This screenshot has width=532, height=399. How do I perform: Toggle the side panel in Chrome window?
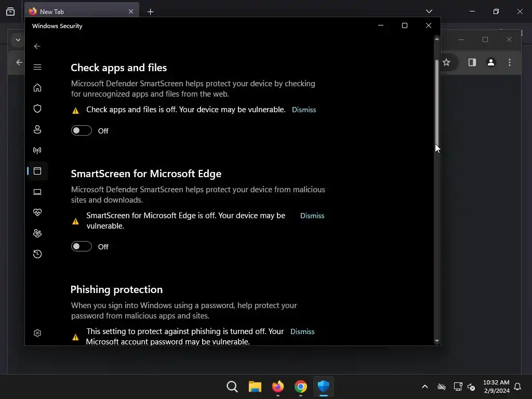(472, 62)
